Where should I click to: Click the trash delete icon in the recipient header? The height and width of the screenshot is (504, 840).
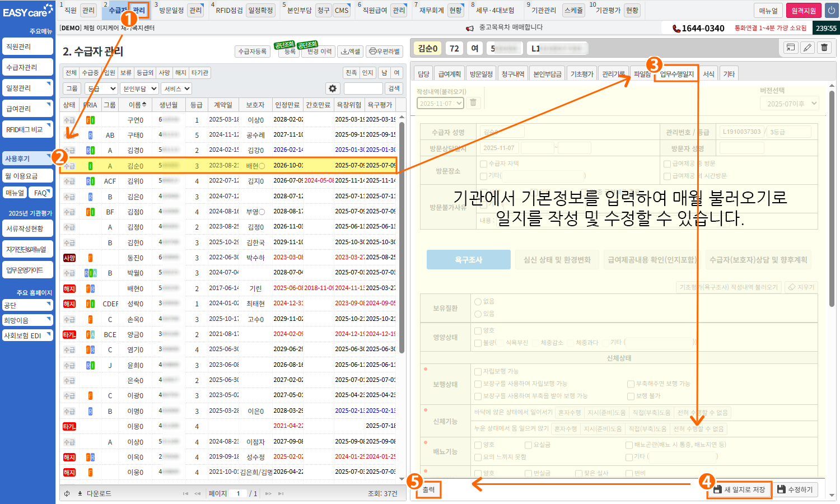point(824,48)
